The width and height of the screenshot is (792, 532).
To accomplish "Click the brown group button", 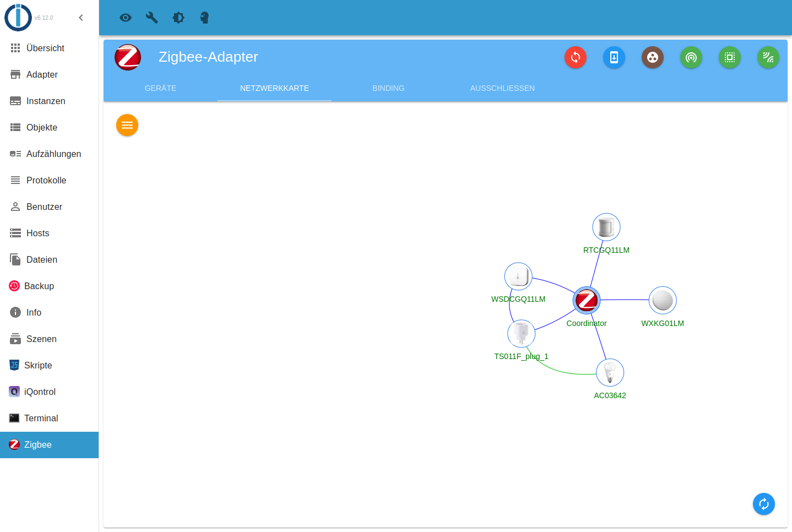I will (x=653, y=57).
